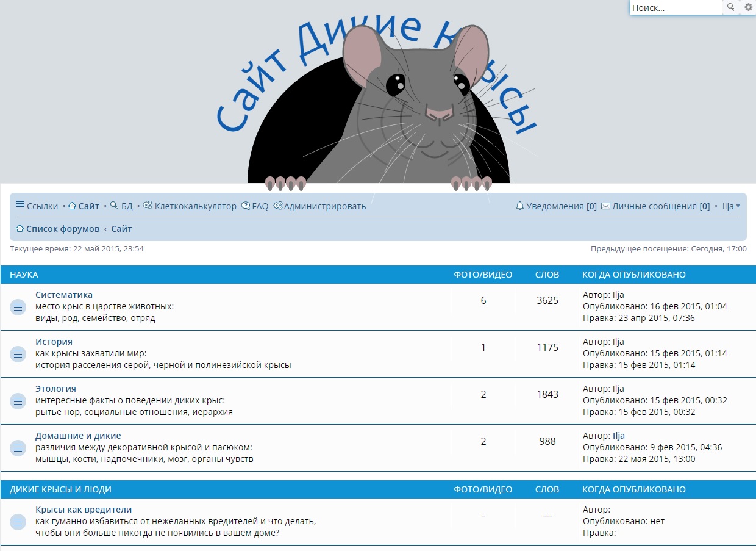
Task: Open the Систематика section link
Action: (x=64, y=295)
